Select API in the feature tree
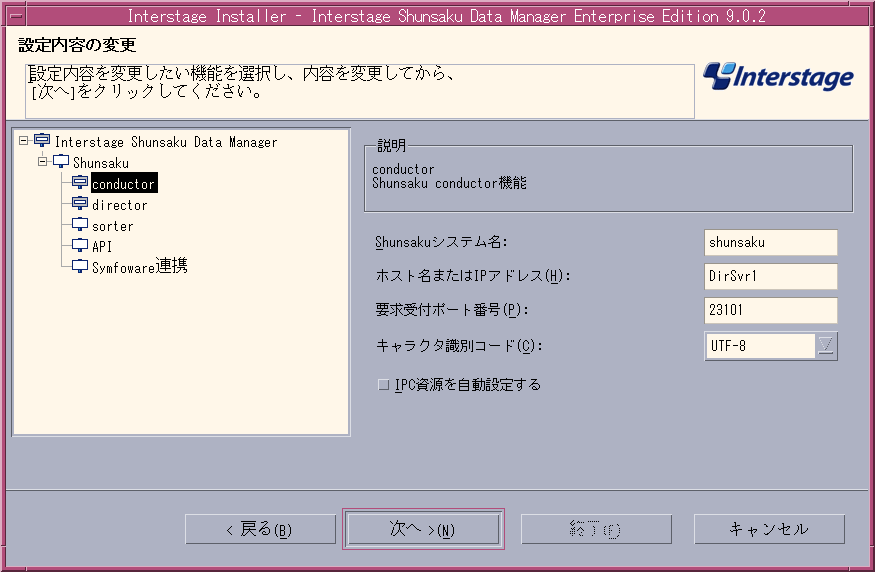 [102, 246]
